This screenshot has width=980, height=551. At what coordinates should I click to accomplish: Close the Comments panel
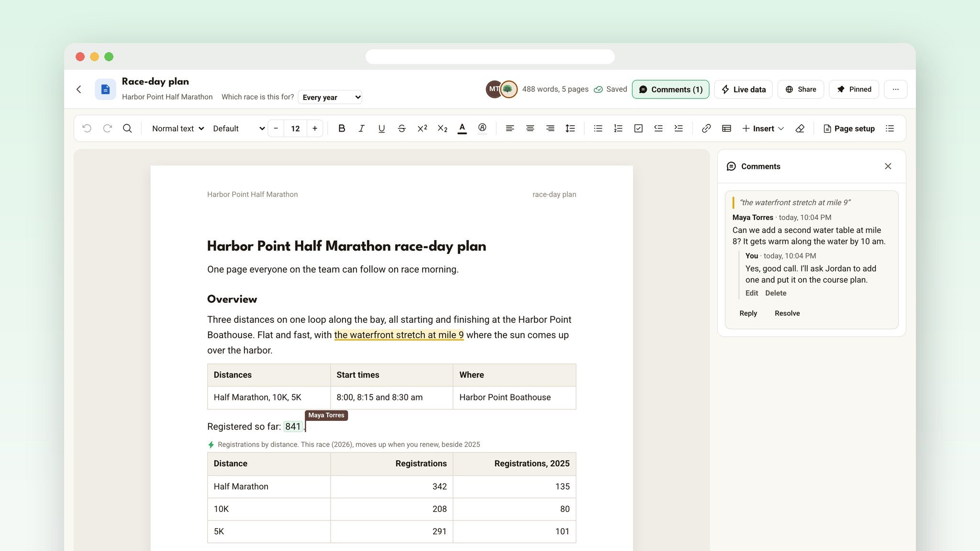point(888,166)
